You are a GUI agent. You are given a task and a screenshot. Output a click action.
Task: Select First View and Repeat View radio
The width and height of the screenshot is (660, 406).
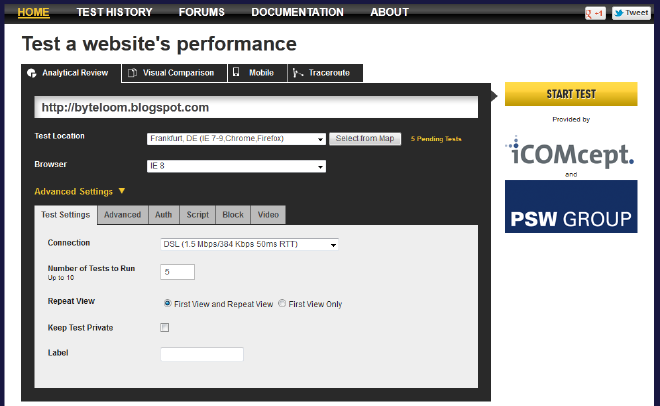(168, 303)
